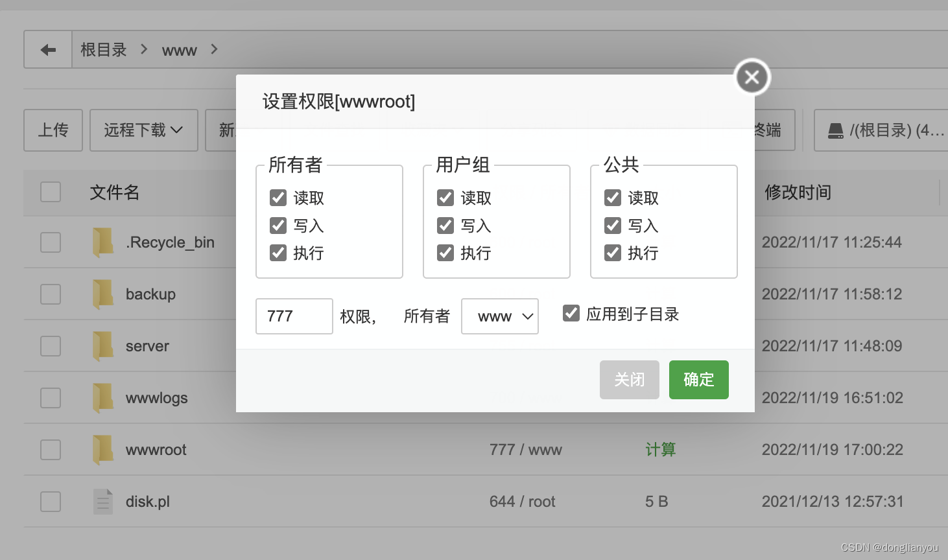This screenshot has height=560, width=948.
Task: Toggle user group execute permission (执行)
Action: pos(445,253)
